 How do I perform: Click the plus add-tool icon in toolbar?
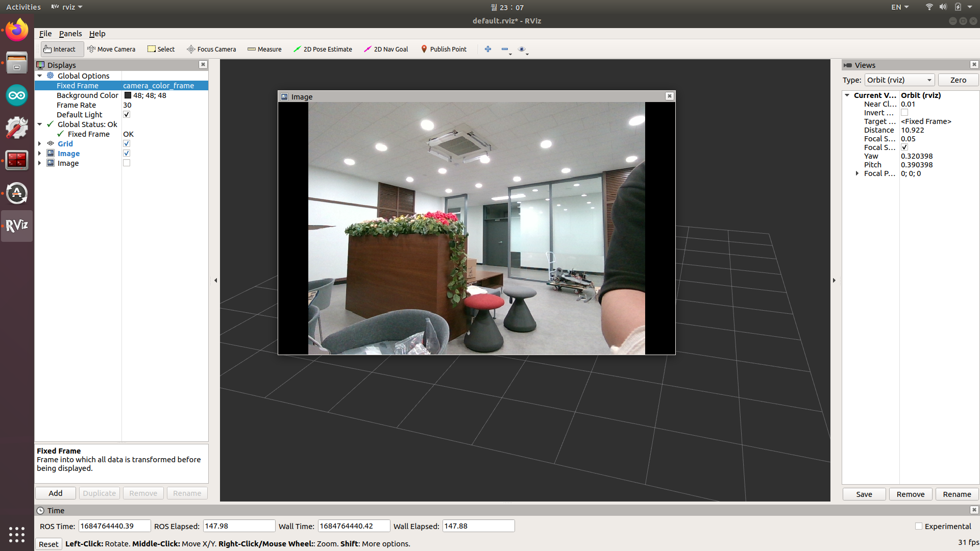[488, 49]
